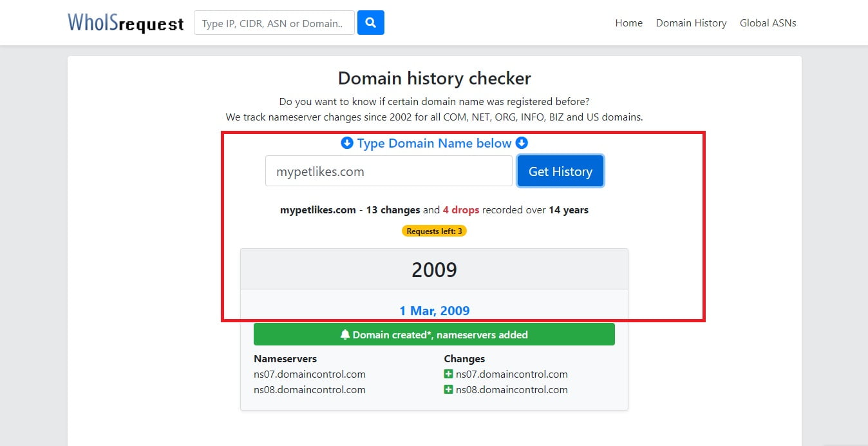Open the Home nav link
This screenshot has width=868, height=446.
tap(628, 23)
